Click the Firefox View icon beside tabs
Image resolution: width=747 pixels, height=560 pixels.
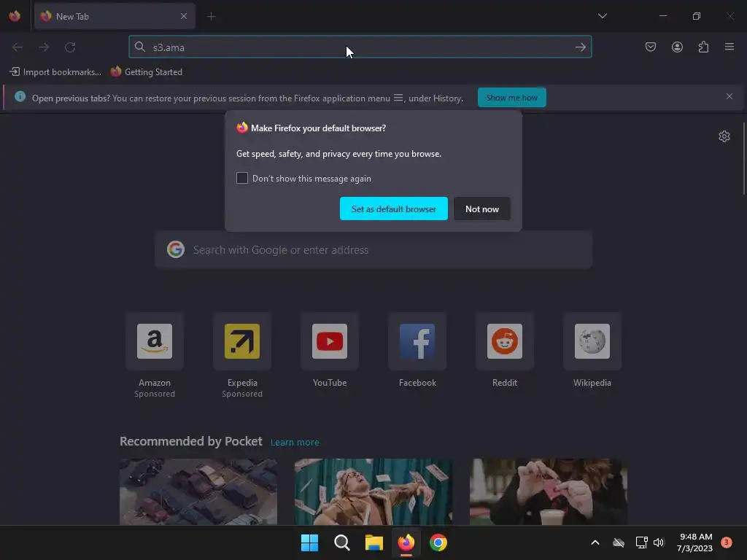[x=15, y=16]
